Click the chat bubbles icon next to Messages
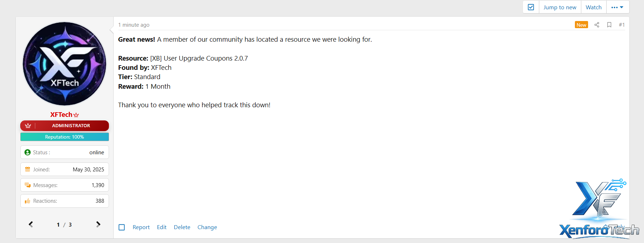The image size is (644, 243). (x=27, y=185)
